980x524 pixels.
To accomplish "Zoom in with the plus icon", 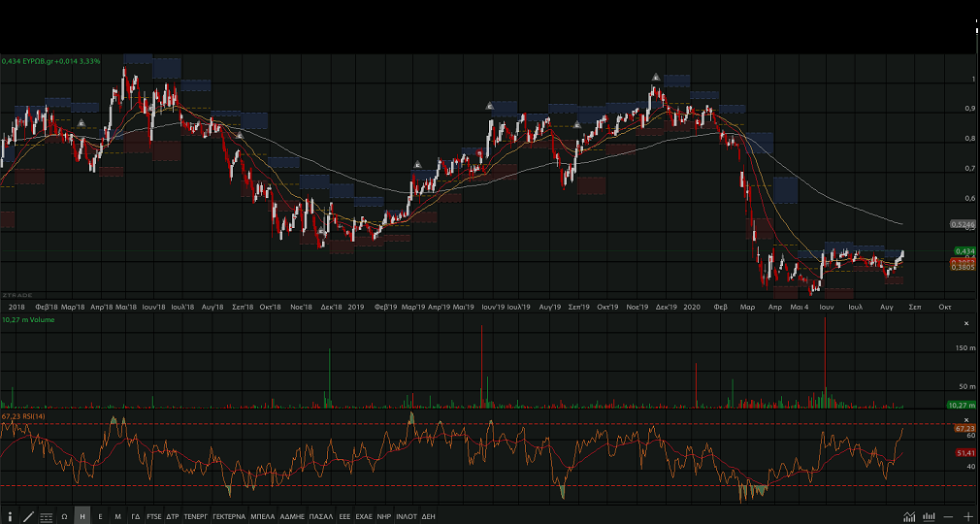I will click(x=967, y=517).
